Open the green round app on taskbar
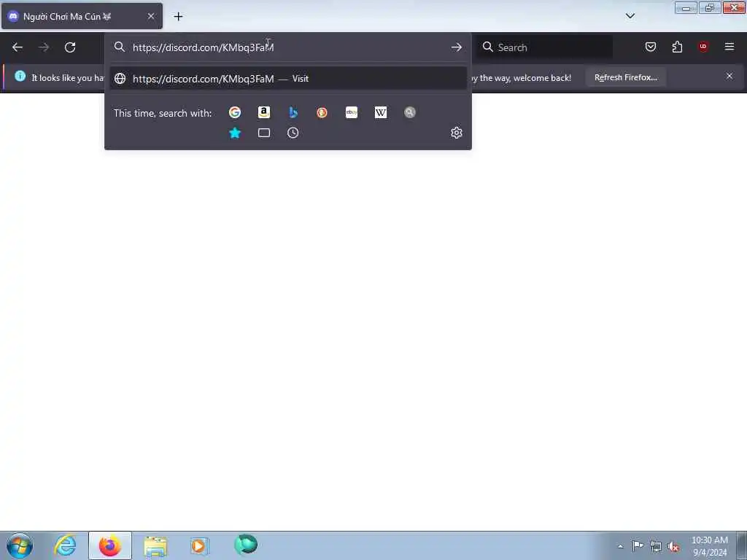Viewport: 747px width, 560px height. coord(246,545)
